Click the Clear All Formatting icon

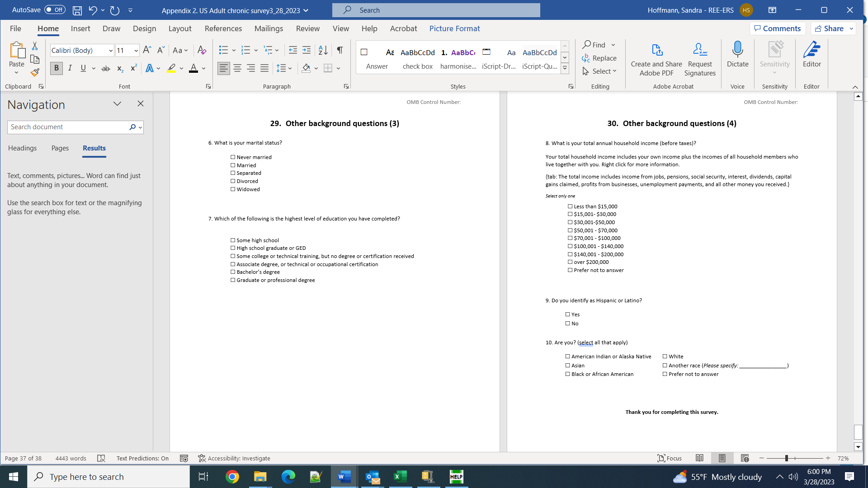202,50
